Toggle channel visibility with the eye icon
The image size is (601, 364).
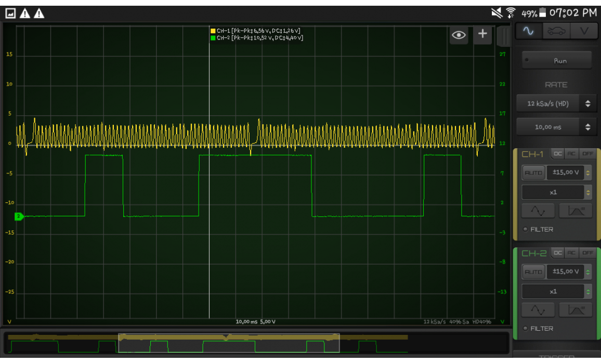459,35
